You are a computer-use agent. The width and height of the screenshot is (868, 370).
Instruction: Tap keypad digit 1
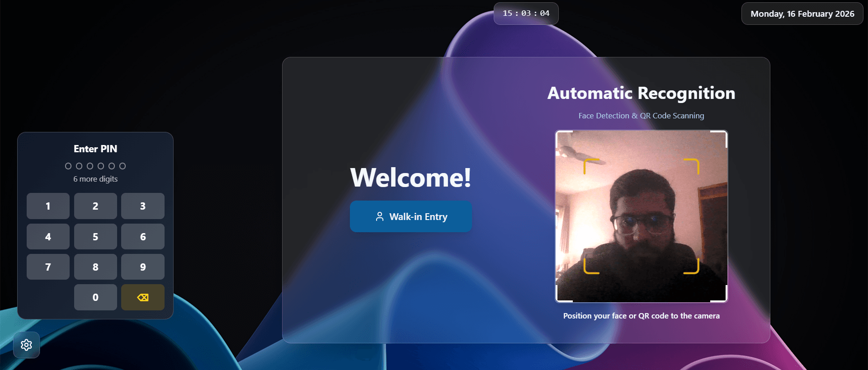click(48, 206)
